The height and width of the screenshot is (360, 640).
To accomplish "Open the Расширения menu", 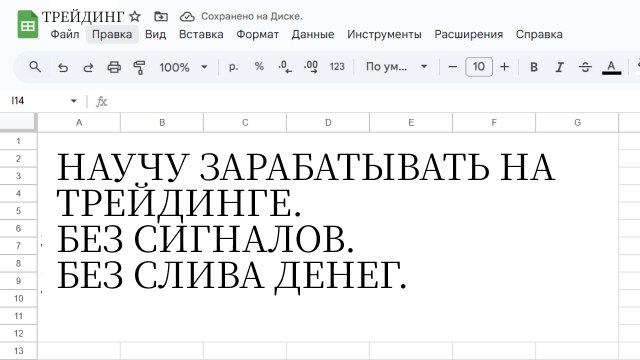I will (469, 34).
